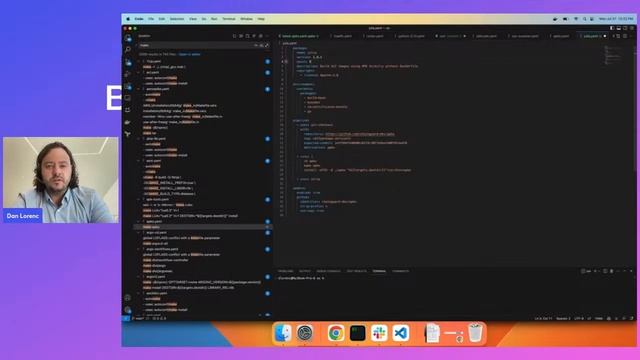Open the Docker whale icon view
Viewport: 640px width, 360px height.
point(128,122)
